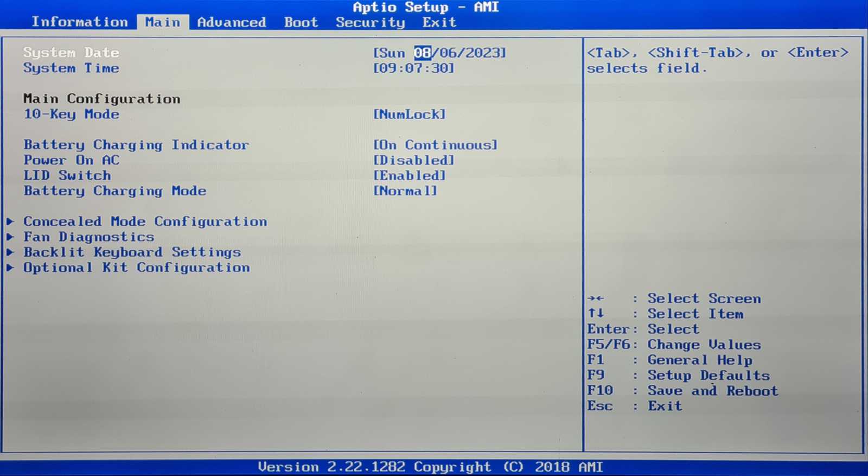Open Fan Diagnostics submenu

click(x=89, y=237)
